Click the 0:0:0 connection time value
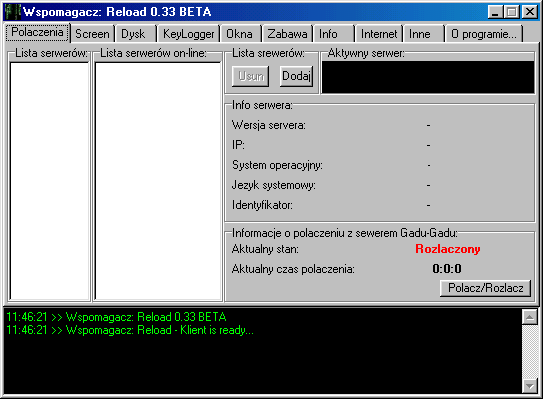The height and width of the screenshot is (399, 543). (447, 269)
